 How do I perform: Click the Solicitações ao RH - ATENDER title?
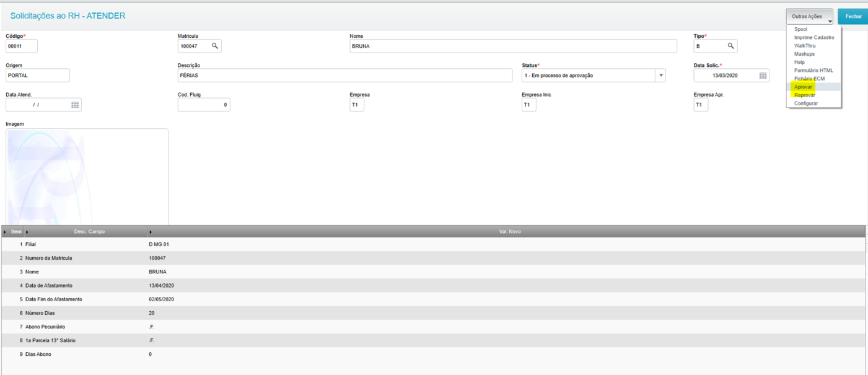point(68,15)
